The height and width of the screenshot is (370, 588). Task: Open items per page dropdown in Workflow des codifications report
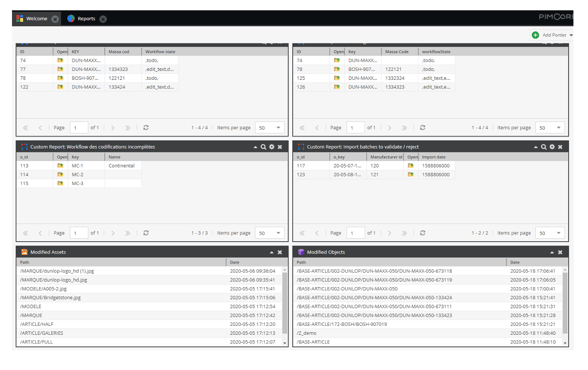279,233
